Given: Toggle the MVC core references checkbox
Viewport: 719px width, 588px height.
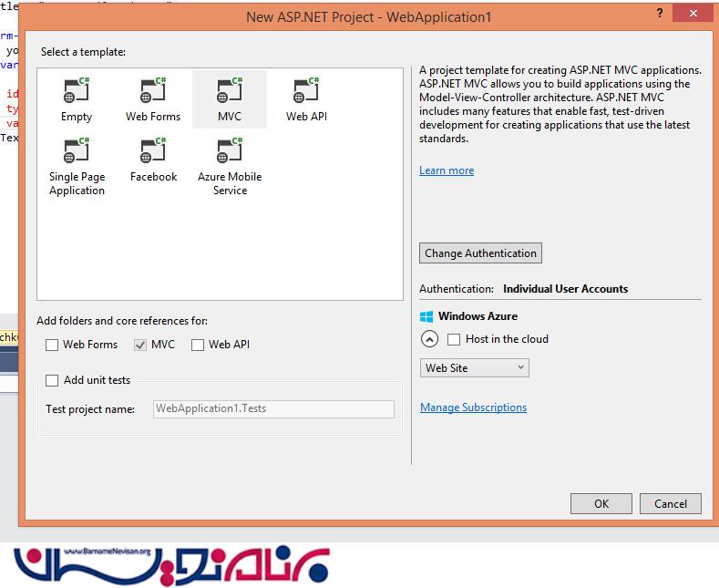Looking at the screenshot, I should (x=140, y=345).
